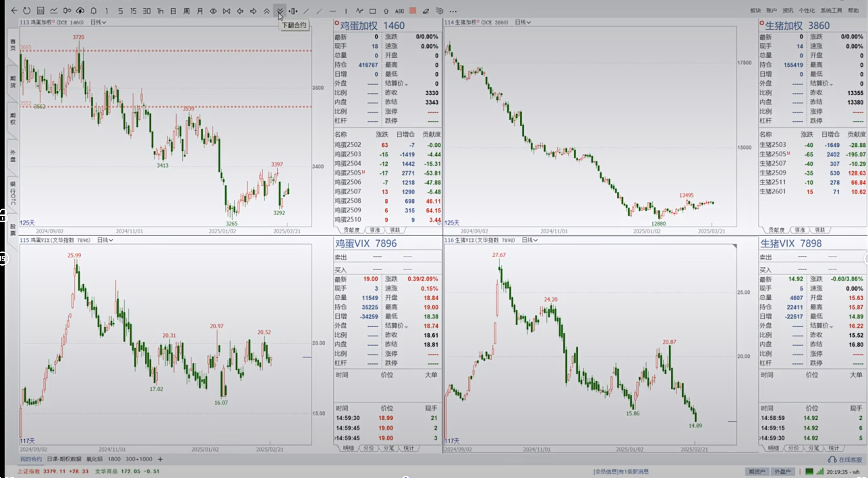Click the back arrow icon in toolbar
The image size is (868, 478).
coord(14,11)
